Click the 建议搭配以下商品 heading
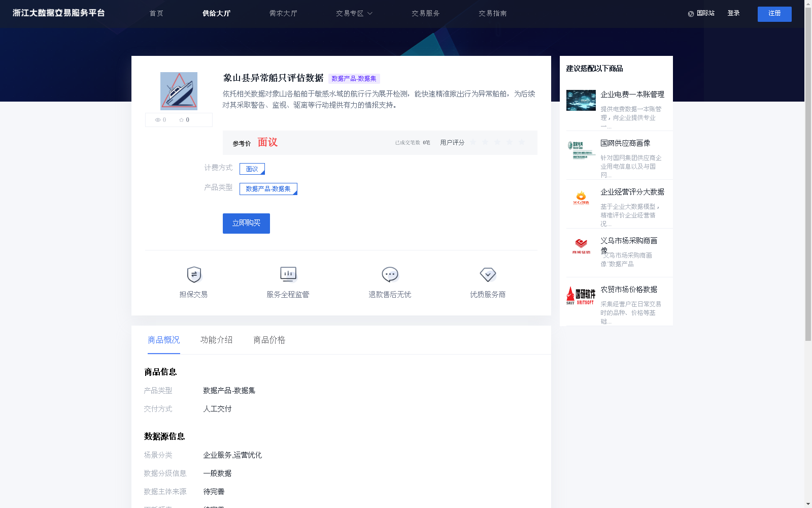This screenshot has height=508, width=812. click(x=594, y=69)
